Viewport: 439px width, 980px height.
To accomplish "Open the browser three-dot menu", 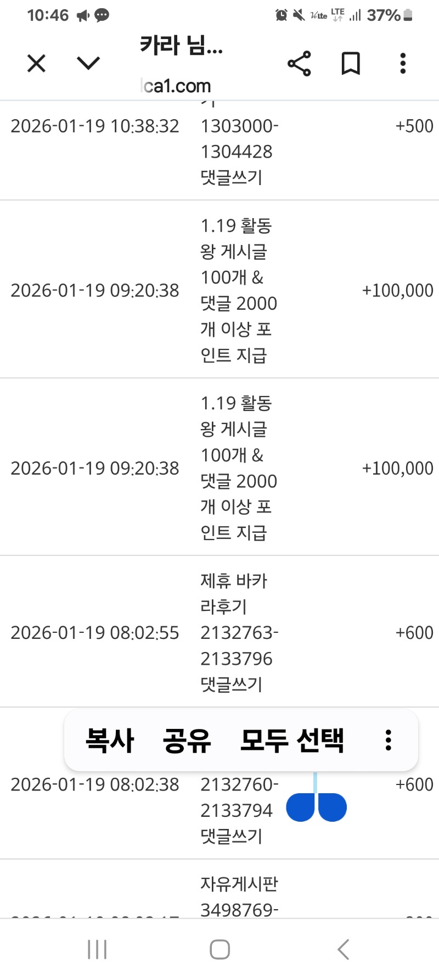I will (403, 64).
